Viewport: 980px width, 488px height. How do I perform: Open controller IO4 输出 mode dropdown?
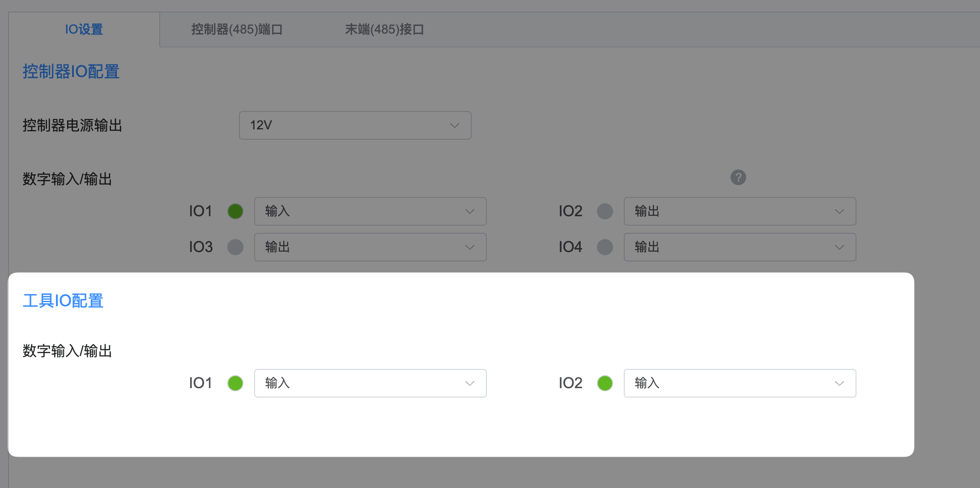coord(740,247)
